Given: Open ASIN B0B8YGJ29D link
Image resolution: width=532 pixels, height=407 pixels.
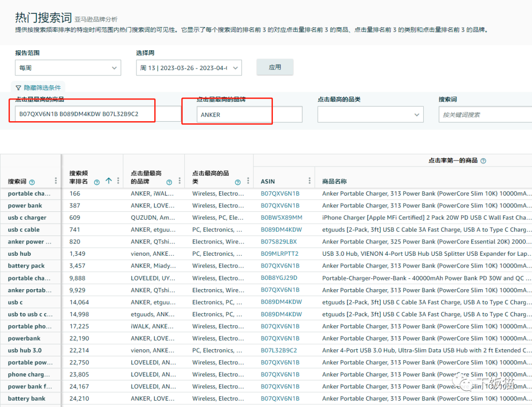Looking at the screenshot, I should click(x=279, y=278).
